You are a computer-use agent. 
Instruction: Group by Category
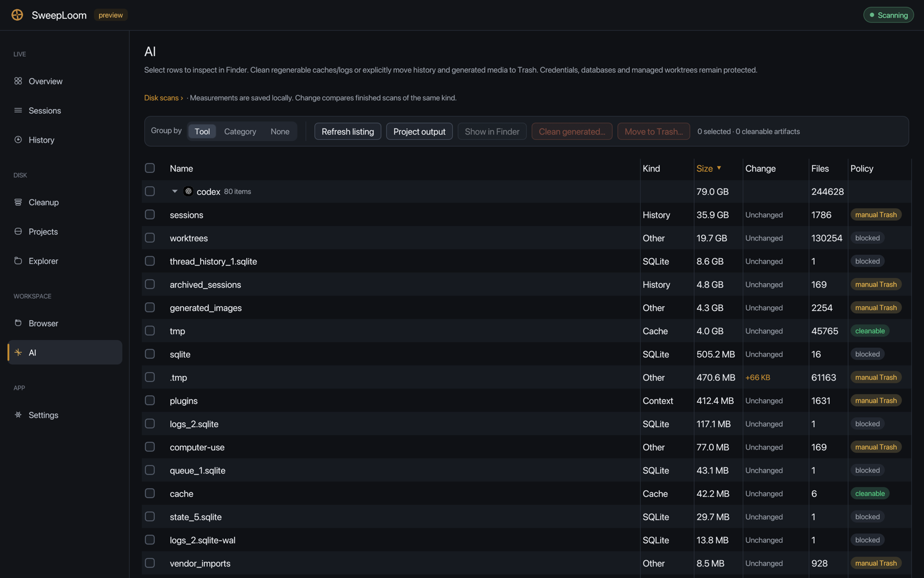[x=240, y=131]
